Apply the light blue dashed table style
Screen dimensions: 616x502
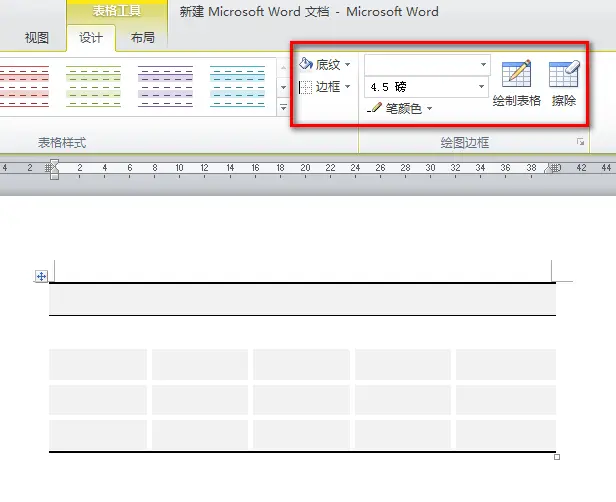pyautogui.click(x=238, y=86)
